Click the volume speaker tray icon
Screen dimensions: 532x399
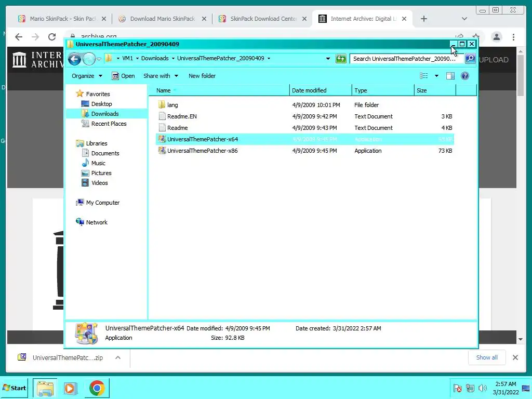(x=482, y=388)
